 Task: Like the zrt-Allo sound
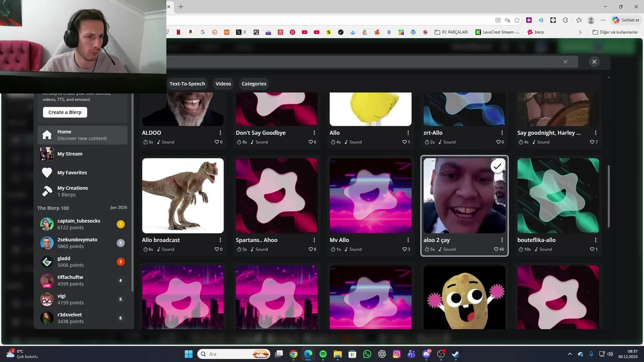click(498, 142)
